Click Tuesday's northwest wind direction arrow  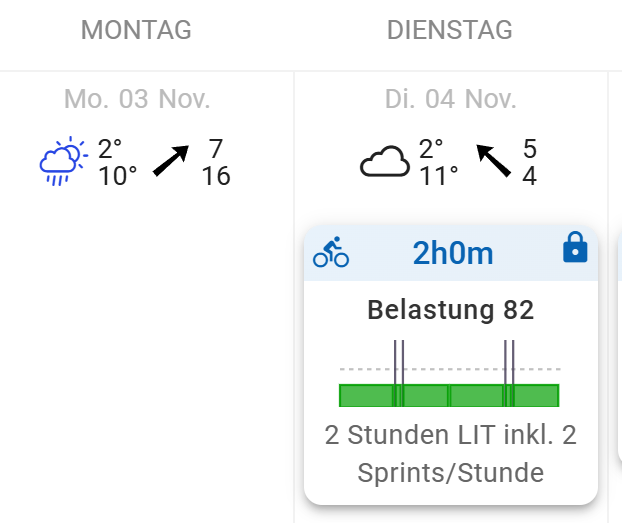493,160
